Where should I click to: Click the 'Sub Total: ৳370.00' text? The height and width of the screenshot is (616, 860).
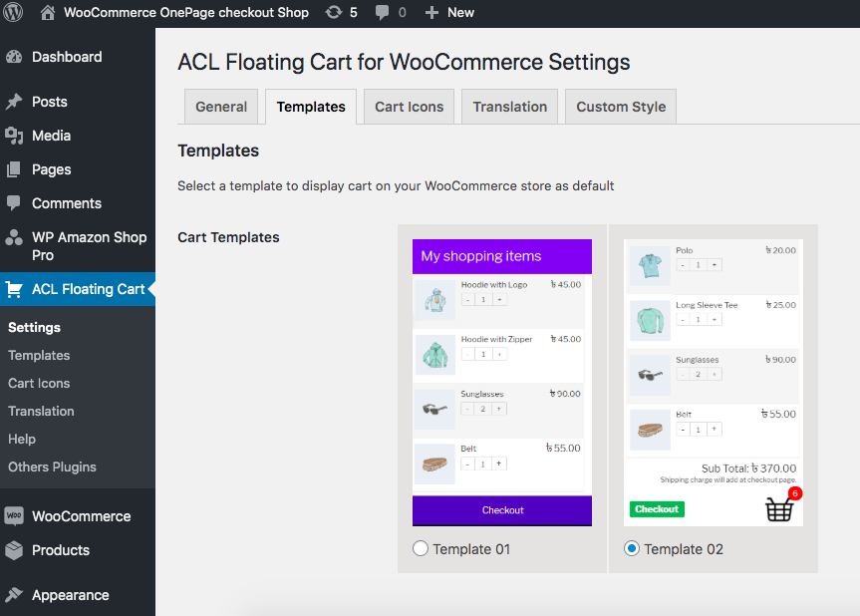pyautogui.click(x=748, y=468)
